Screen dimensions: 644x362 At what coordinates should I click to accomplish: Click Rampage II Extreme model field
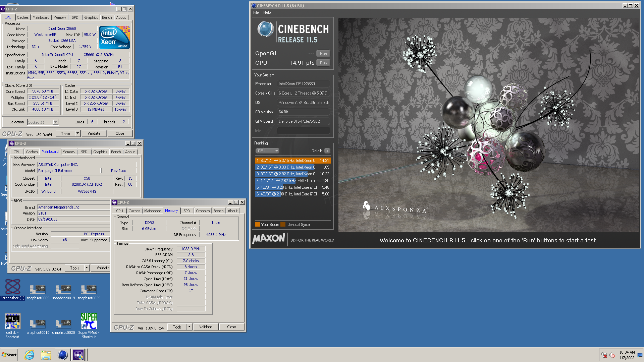69,171
